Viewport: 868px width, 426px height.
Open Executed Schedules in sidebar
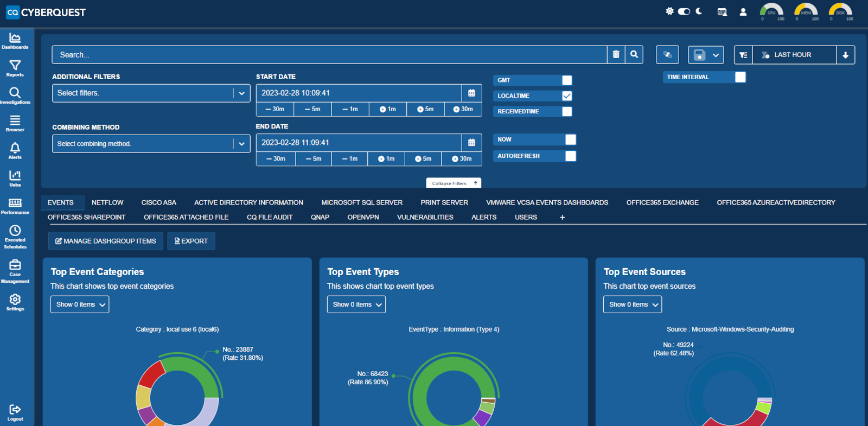click(15, 237)
